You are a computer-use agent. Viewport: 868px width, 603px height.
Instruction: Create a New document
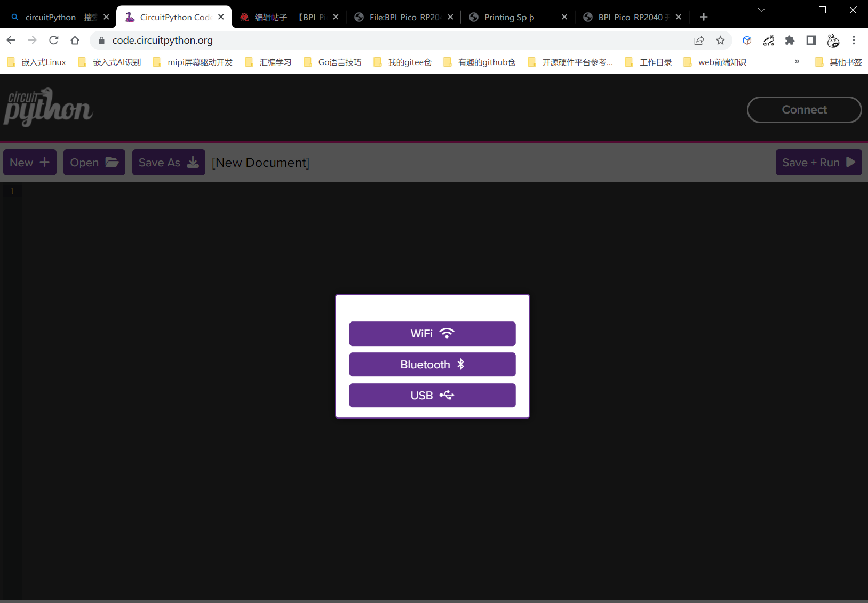[30, 163]
